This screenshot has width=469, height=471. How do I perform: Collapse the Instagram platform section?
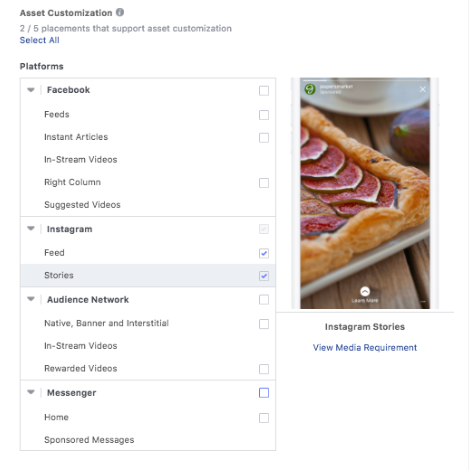[31, 229]
